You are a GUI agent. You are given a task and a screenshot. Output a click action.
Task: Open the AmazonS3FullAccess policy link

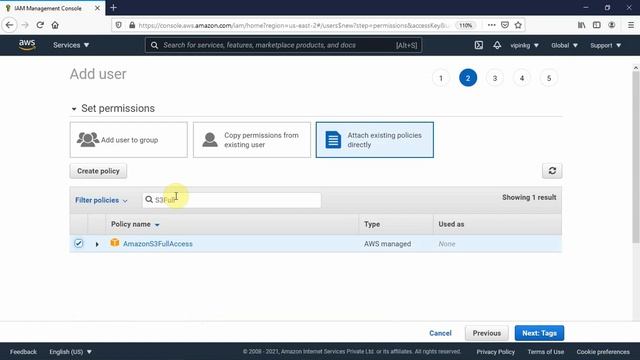[158, 244]
